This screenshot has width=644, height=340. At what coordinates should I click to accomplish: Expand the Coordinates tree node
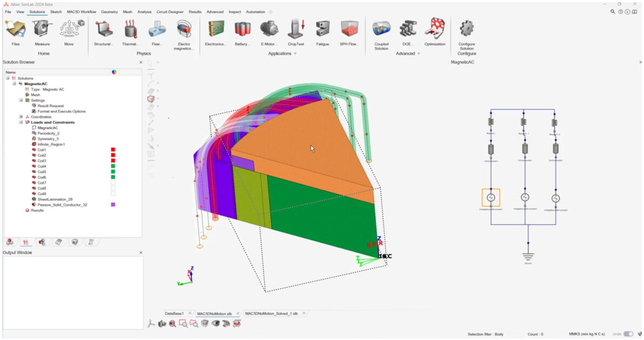click(x=21, y=117)
